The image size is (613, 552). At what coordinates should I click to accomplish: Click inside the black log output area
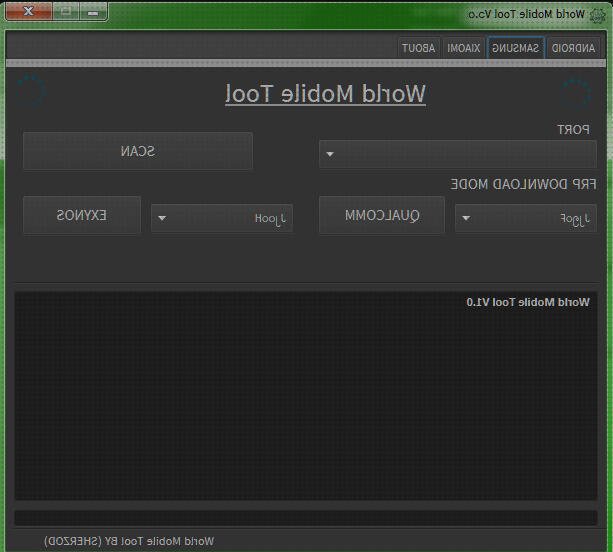(x=305, y=400)
